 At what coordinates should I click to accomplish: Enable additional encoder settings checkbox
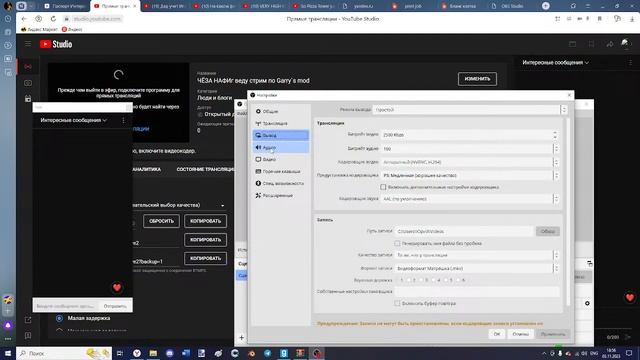[x=383, y=187]
